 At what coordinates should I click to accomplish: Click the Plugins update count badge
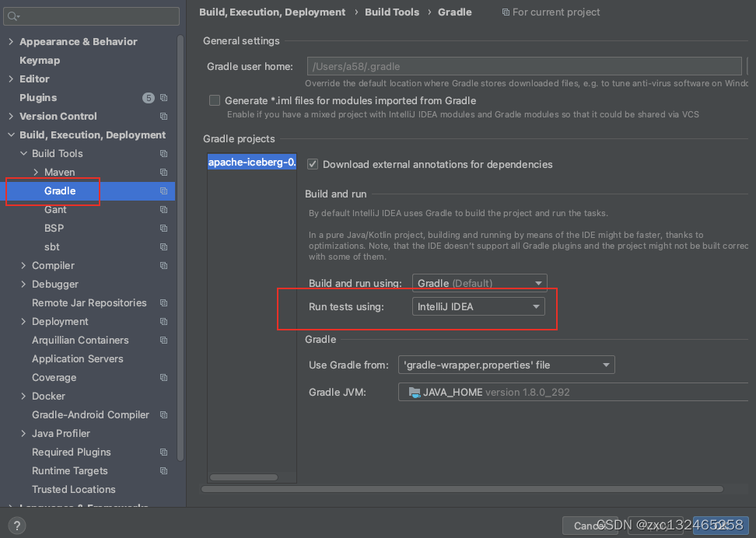148,97
